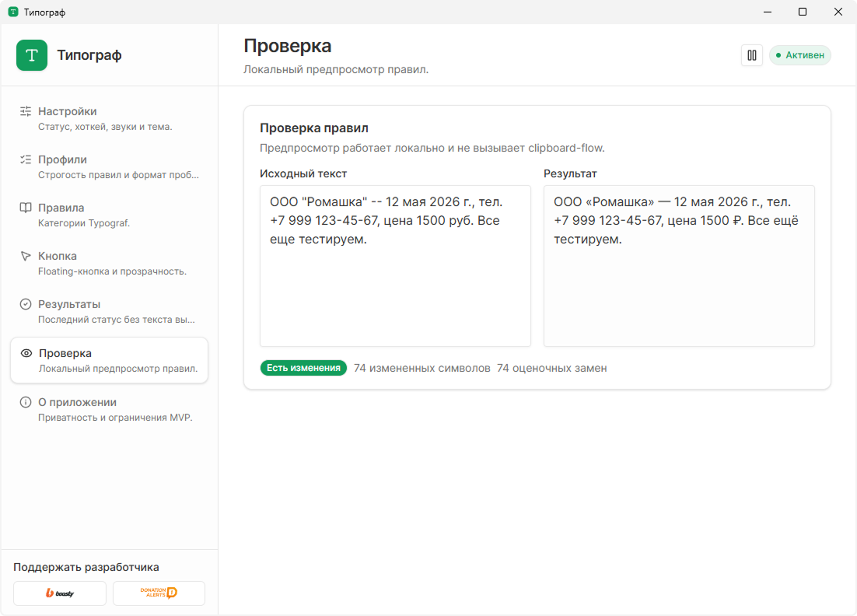Image resolution: width=857 pixels, height=616 pixels.
Task: Click the 'Floating-кнопка и прозрачность.' subtitle
Action: click(112, 271)
